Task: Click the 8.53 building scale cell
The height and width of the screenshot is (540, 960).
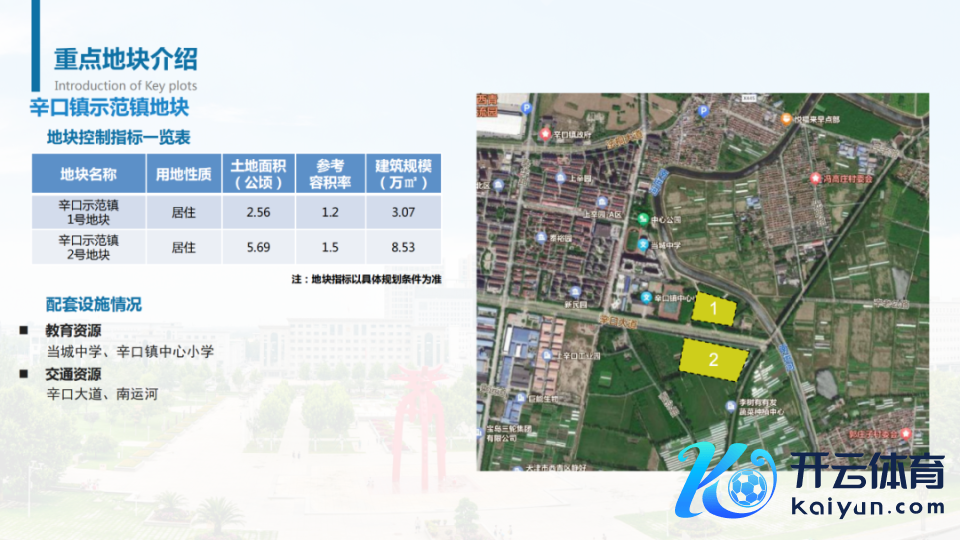Action: click(403, 247)
